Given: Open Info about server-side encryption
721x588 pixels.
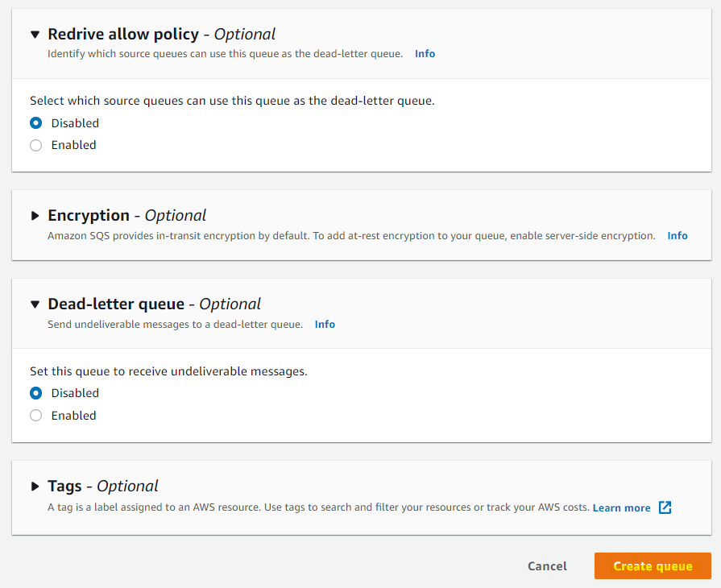Looking at the screenshot, I should point(677,235).
